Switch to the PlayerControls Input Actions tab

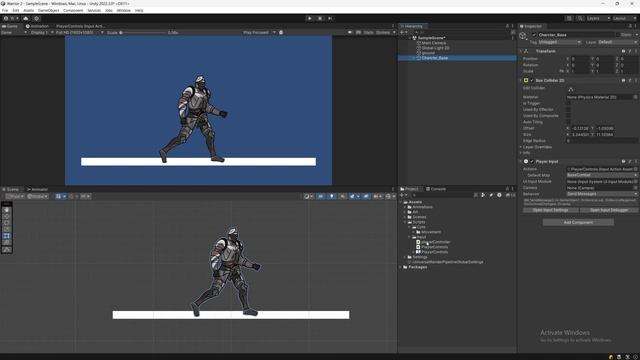click(80, 26)
